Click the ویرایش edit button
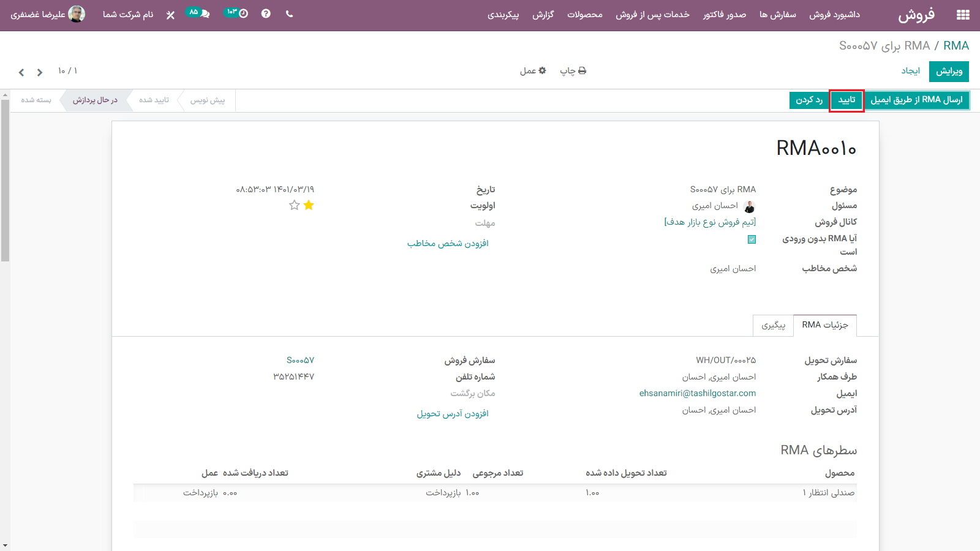980x551 pixels. (949, 71)
